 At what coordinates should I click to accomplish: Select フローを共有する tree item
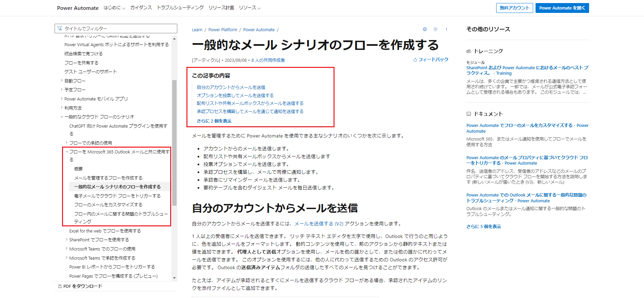tap(81, 63)
